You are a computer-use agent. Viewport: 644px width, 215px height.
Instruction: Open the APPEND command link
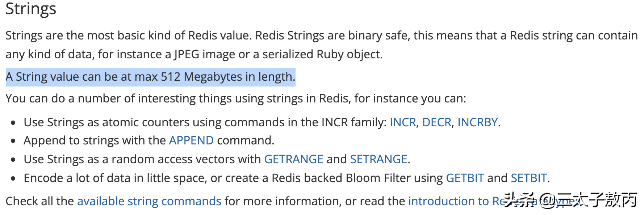click(191, 140)
